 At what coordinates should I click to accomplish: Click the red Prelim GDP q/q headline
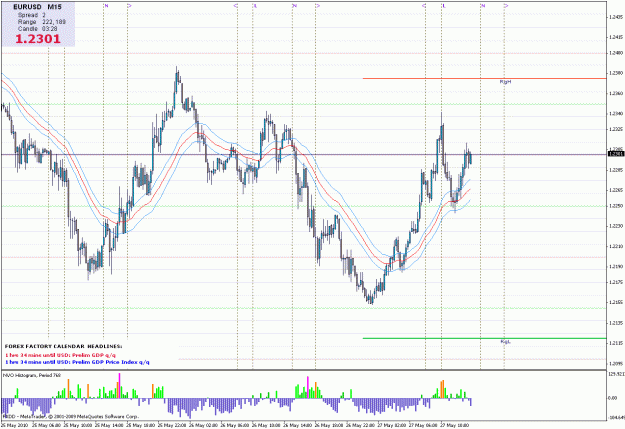[61, 355]
